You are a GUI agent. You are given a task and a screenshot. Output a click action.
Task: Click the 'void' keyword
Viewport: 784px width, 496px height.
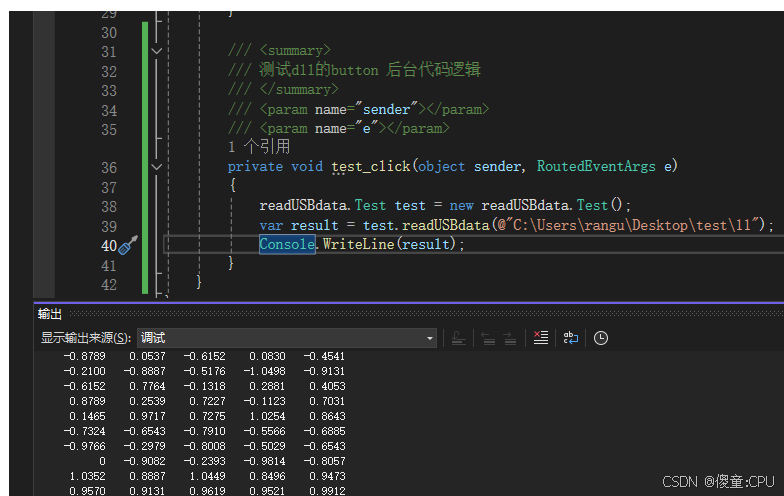(307, 166)
